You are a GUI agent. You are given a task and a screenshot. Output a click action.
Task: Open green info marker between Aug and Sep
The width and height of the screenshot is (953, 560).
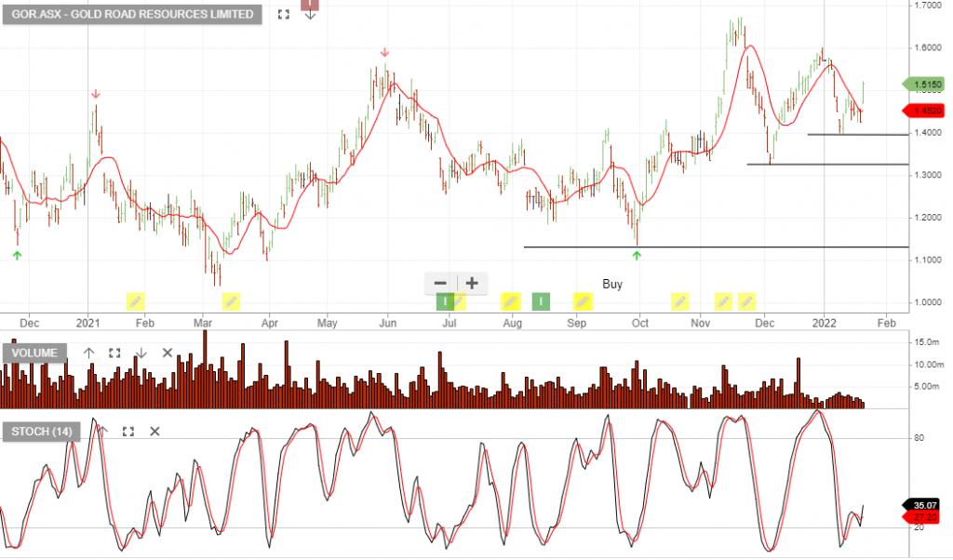(541, 301)
